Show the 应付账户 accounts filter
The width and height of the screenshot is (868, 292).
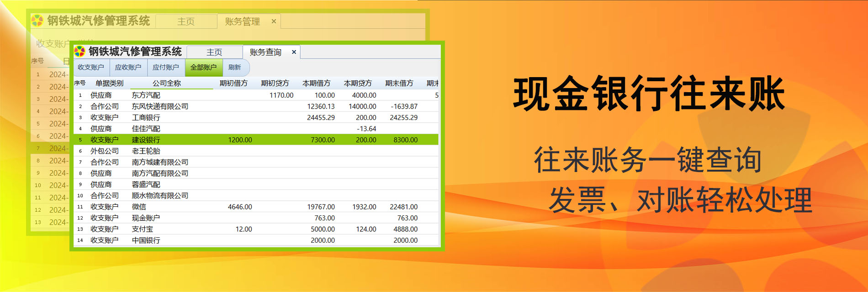[x=166, y=68]
